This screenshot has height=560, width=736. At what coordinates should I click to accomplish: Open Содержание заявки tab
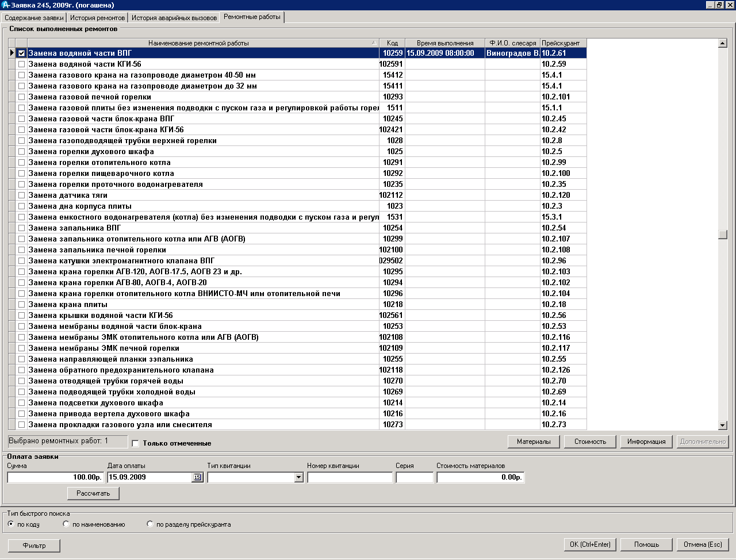pos(34,18)
